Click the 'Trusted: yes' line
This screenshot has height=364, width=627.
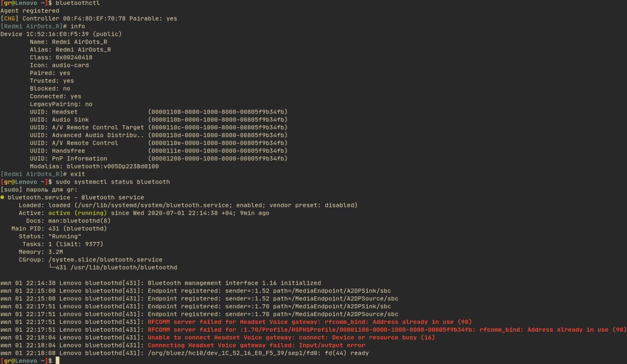[52, 81]
